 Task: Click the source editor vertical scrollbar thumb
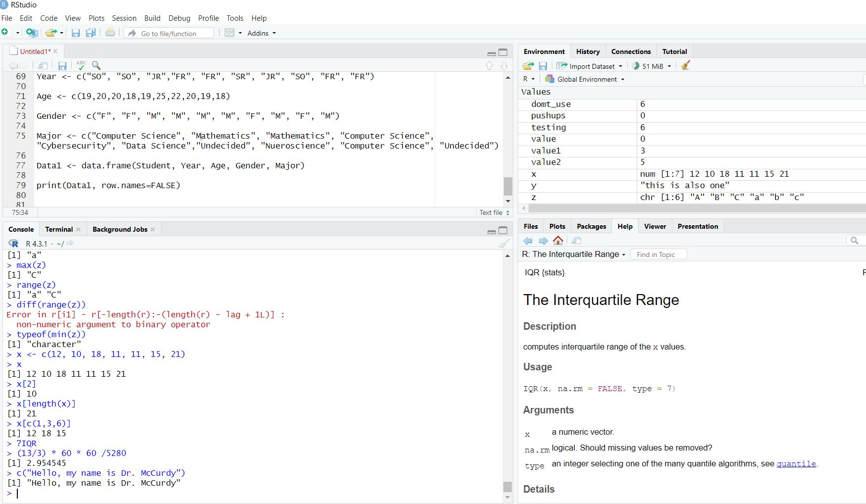pos(508,186)
